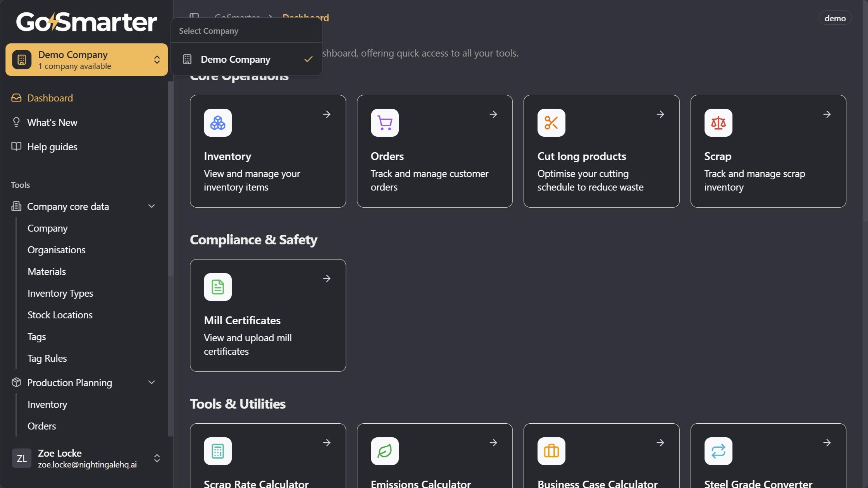Open the Zoe Locke account menu chevron
Viewport: 868px width, 488px height.
pyautogui.click(x=157, y=459)
